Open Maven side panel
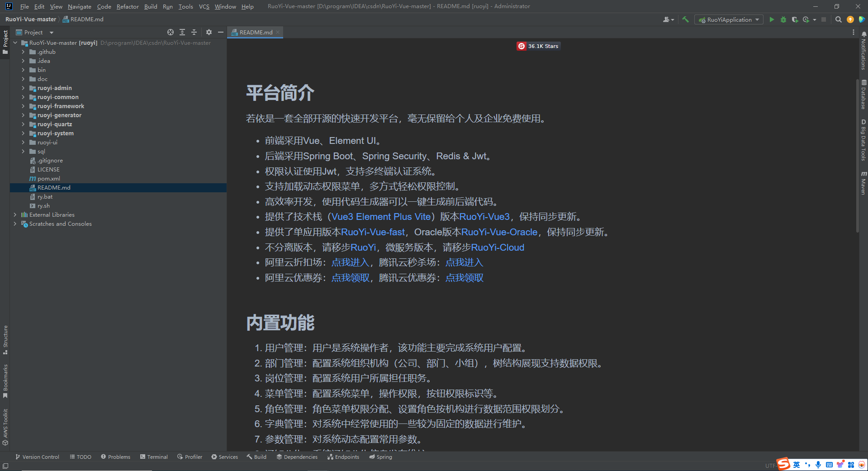 (863, 183)
